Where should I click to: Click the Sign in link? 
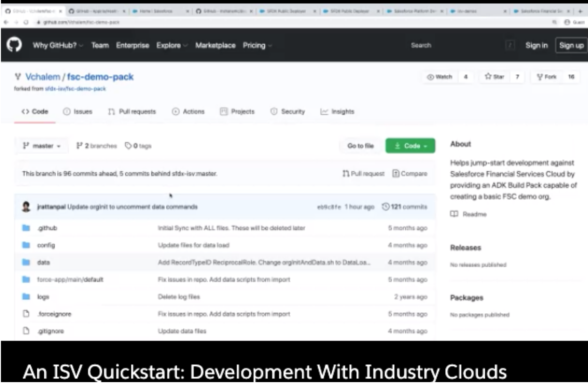pyautogui.click(x=537, y=46)
